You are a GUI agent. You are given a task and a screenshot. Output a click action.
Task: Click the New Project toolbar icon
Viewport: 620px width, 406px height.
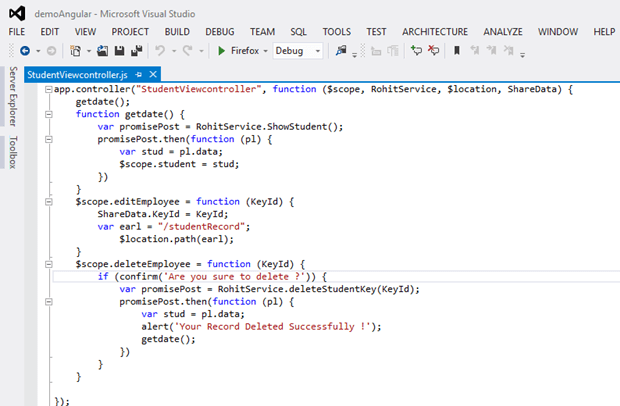coord(75,50)
